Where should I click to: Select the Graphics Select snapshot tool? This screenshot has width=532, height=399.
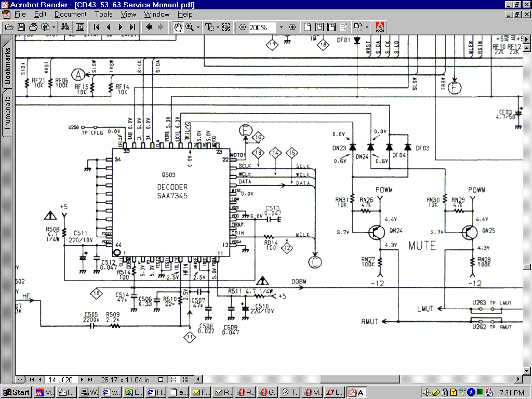[226, 27]
